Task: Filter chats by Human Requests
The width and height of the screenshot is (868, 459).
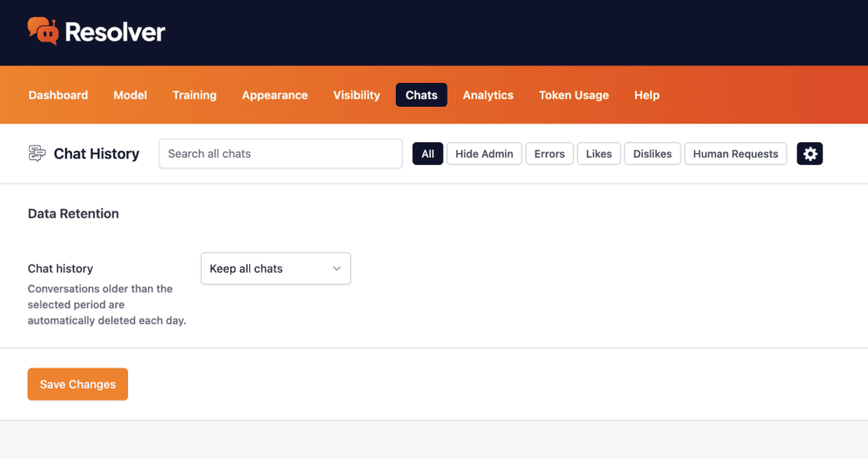Action: point(735,154)
